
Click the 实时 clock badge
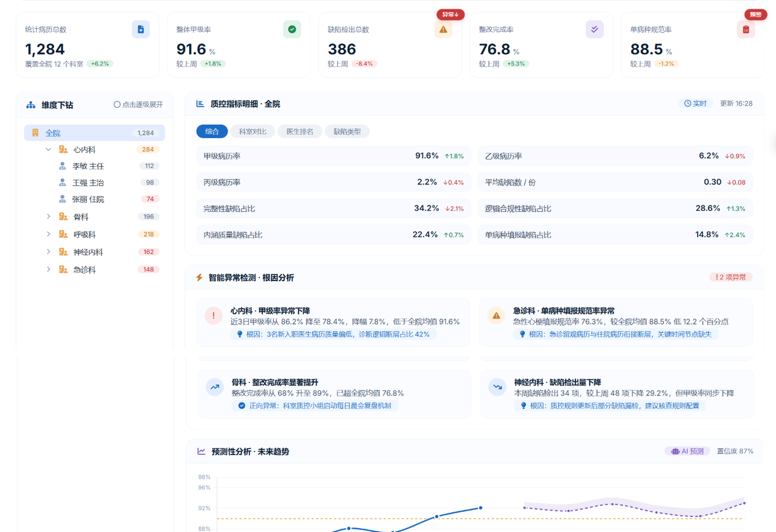695,104
